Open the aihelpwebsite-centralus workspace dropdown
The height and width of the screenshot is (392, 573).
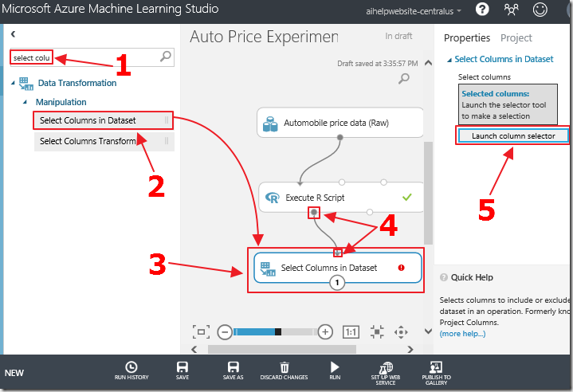tap(414, 11)
